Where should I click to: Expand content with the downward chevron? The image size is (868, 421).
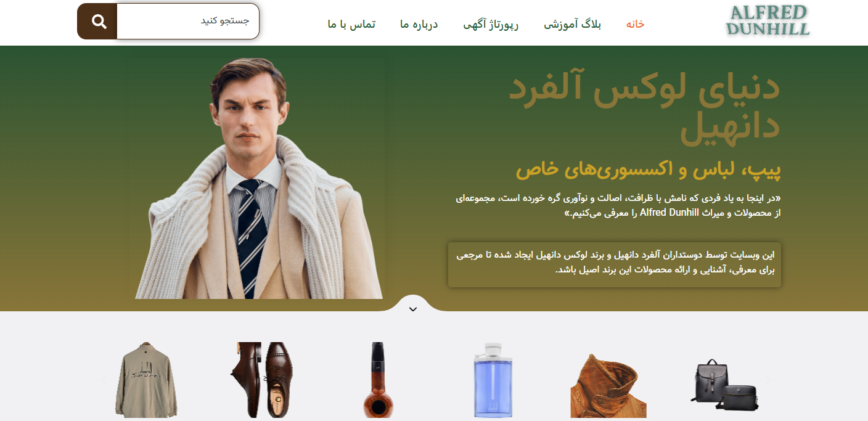point(413,309)
